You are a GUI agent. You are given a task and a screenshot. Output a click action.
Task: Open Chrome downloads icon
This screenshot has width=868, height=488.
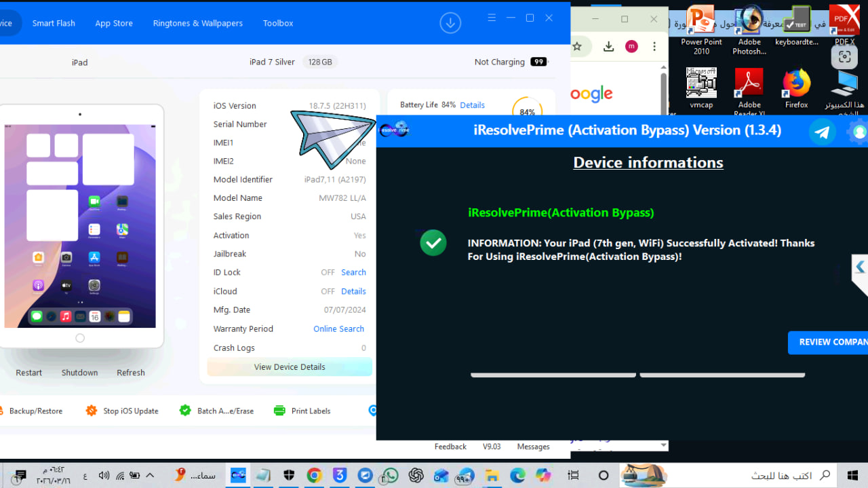tap(608, 46)
